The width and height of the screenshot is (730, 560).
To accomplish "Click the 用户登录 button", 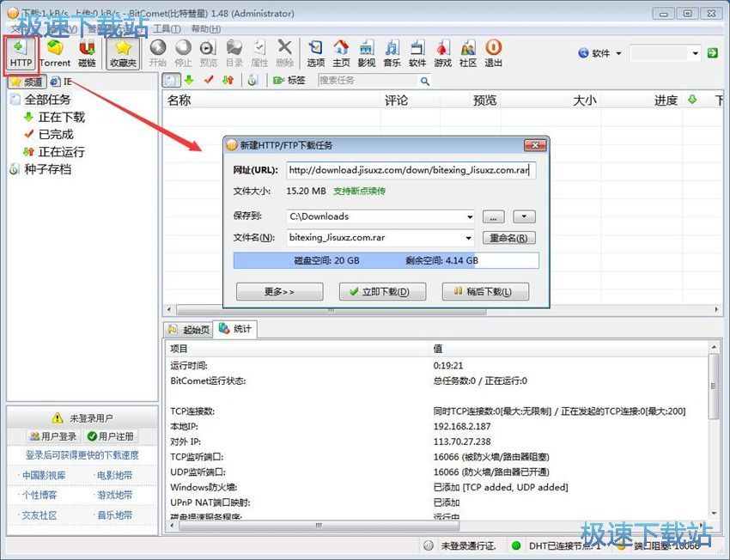I will (x=53, y=436).
